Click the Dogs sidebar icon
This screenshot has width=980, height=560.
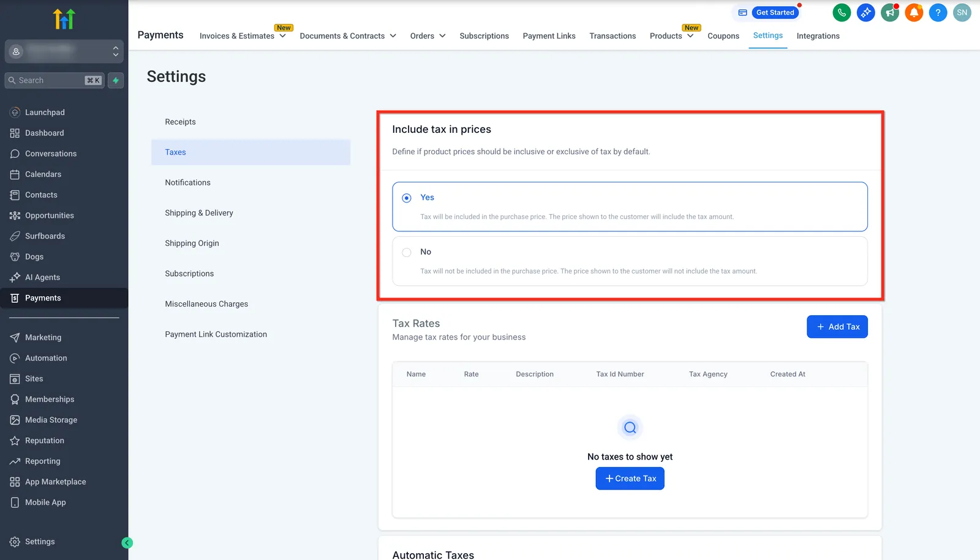[15, 256]
